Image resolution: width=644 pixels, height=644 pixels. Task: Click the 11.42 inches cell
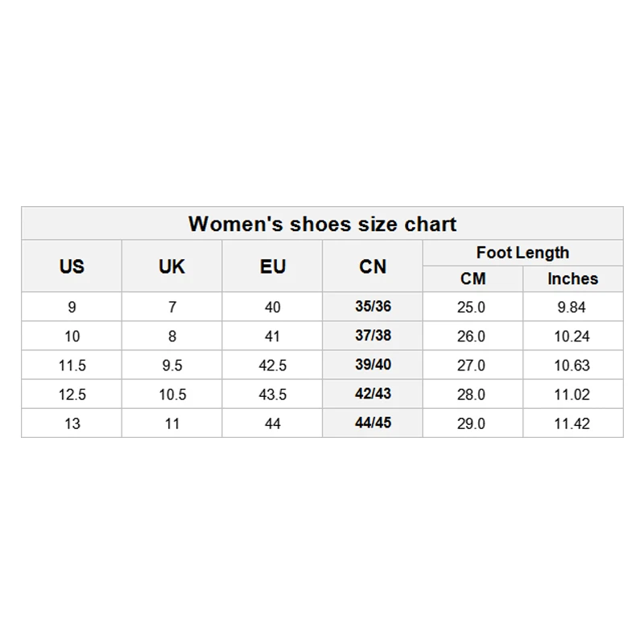click(x=572, y=423)
